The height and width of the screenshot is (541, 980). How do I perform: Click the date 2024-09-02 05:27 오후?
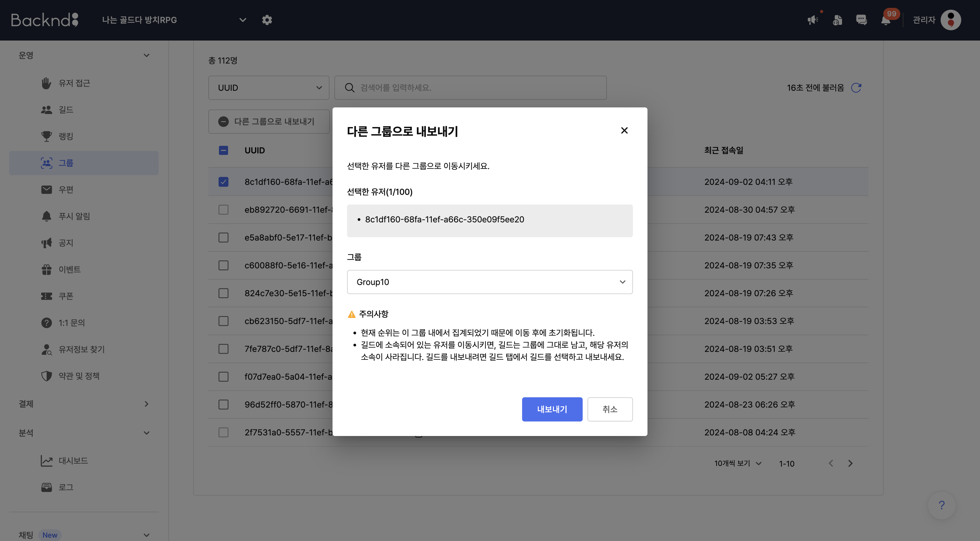click(x=750, y=377)
